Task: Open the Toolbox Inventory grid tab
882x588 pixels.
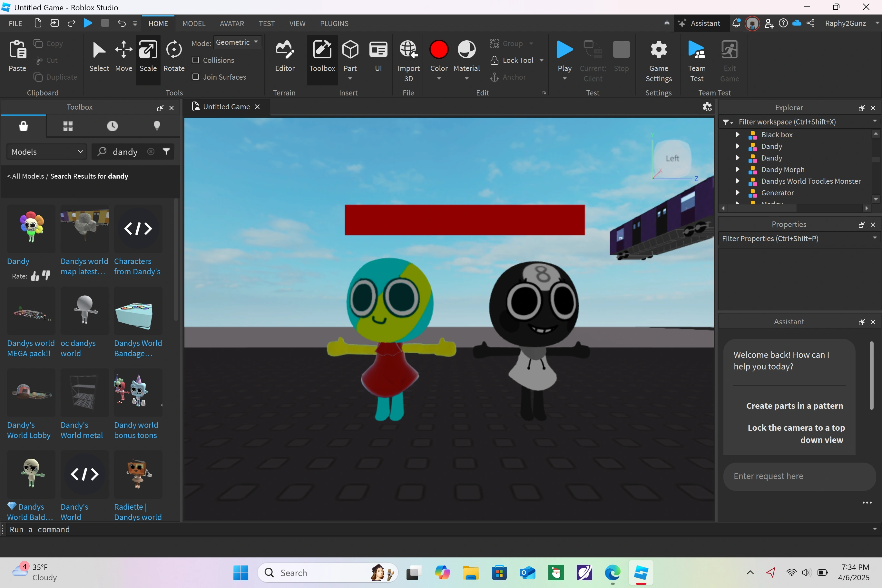Action: (68, 126)
